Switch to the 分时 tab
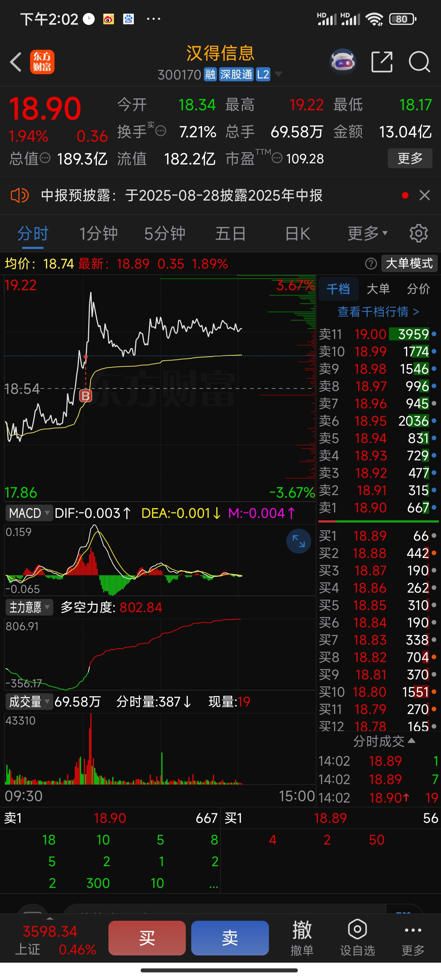Screen dimensions: 441x980 33,233
